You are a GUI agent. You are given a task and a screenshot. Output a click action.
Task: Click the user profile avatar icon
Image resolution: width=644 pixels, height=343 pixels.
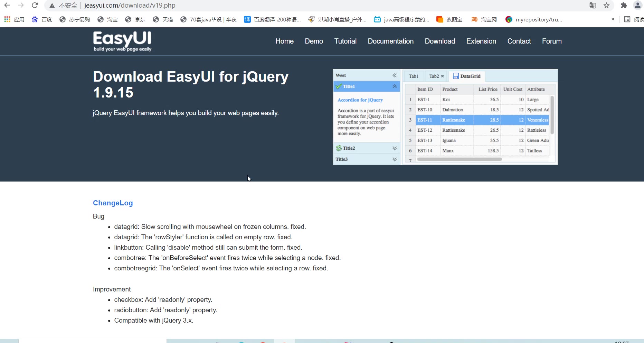pos(637,5)
